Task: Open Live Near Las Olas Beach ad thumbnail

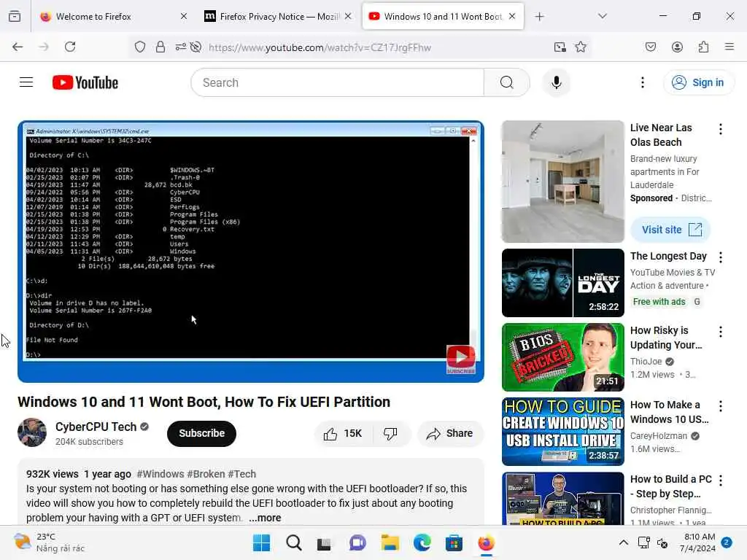Action: point(562,182)
